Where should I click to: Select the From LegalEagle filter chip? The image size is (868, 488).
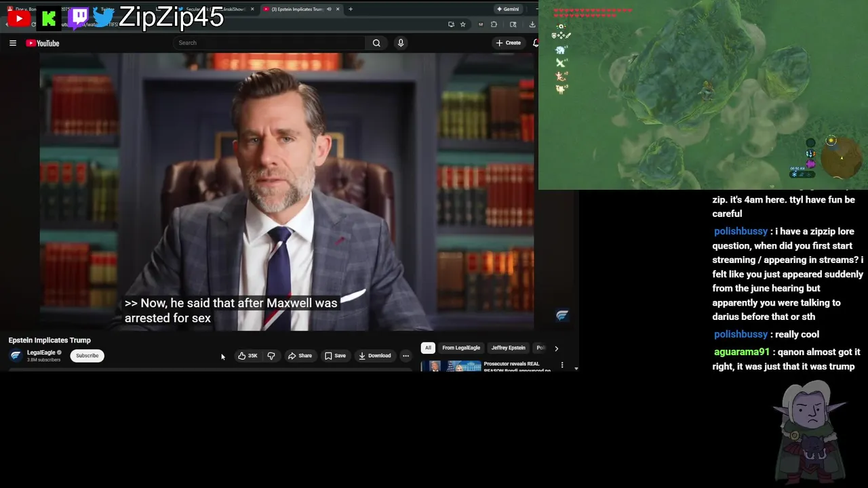click(x=461, y=348)
